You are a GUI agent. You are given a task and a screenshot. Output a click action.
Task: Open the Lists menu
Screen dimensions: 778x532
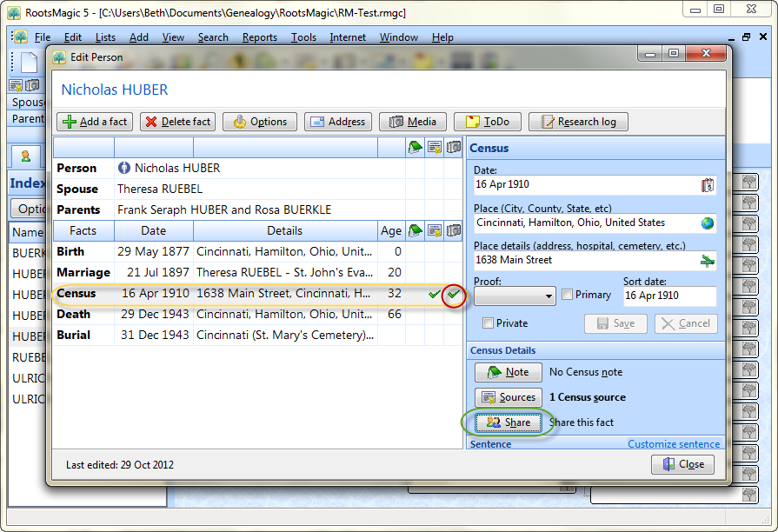105,37
